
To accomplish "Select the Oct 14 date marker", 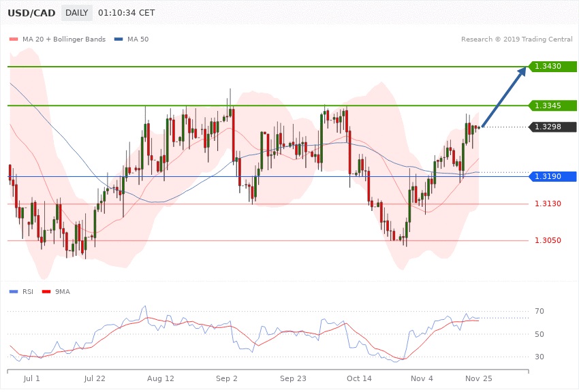I will 358,377.
